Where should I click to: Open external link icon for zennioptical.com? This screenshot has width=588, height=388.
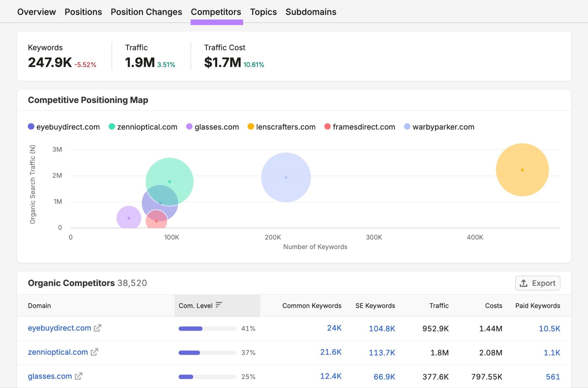[94, 352]
